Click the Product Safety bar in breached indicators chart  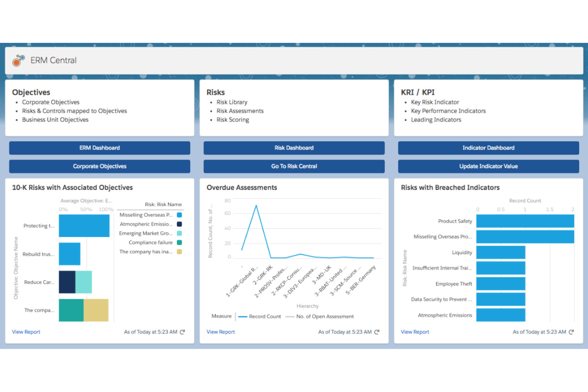coord(524,221)
